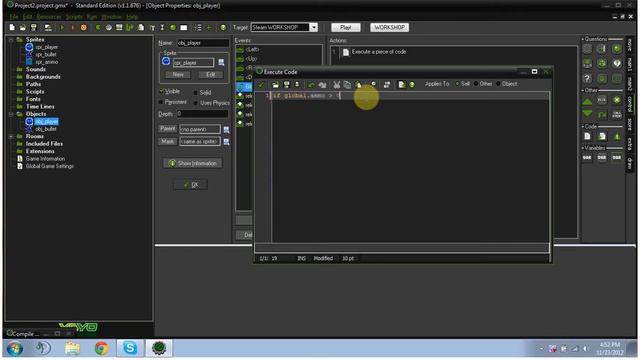
Task: Run in debug mode with orange play icon
Action: click(x=73, y=27)
